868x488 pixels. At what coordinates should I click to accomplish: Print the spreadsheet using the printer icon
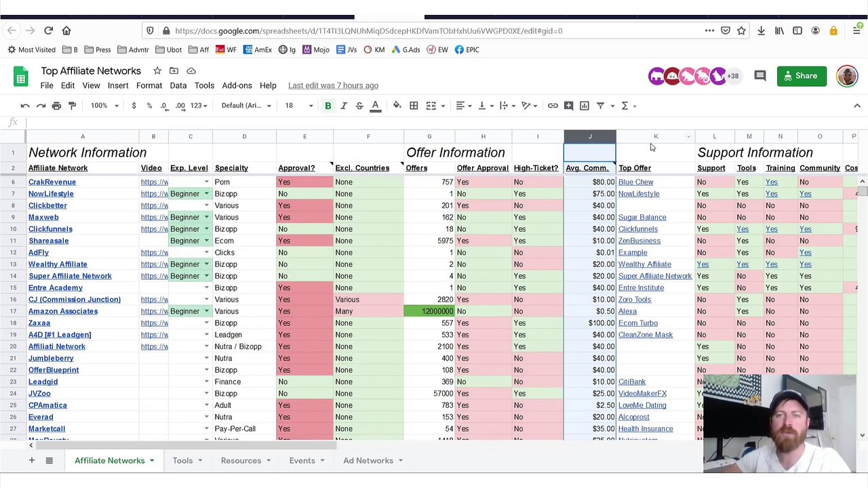pos(56,106)
